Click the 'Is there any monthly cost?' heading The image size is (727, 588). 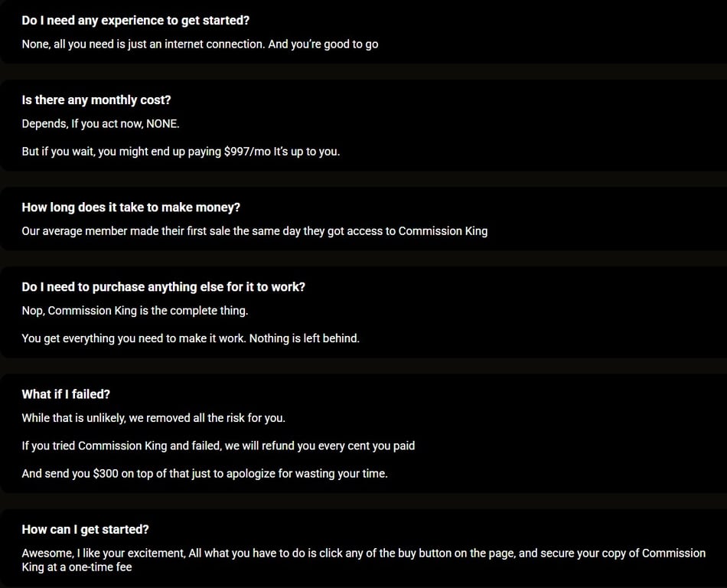pos(96,100)
